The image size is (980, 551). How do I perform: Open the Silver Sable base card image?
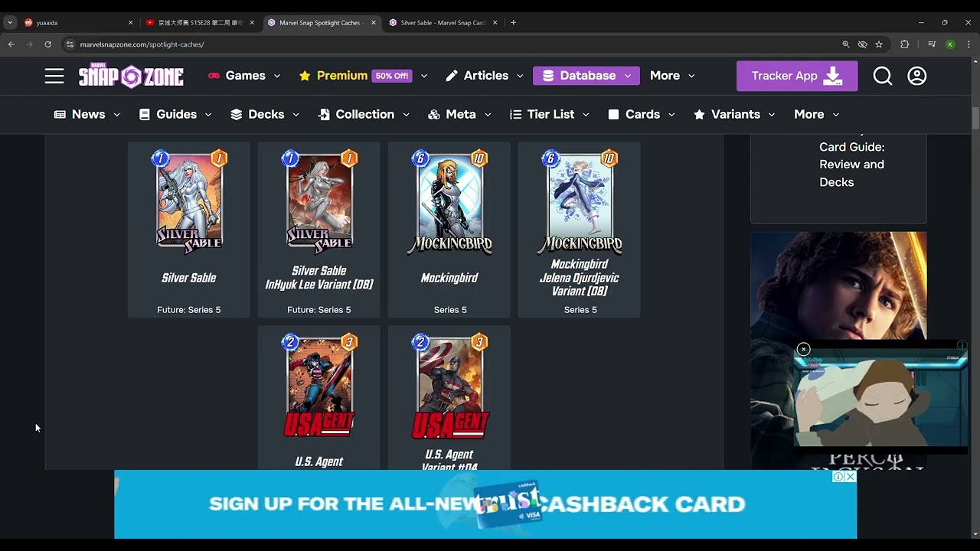coord(189,201)
